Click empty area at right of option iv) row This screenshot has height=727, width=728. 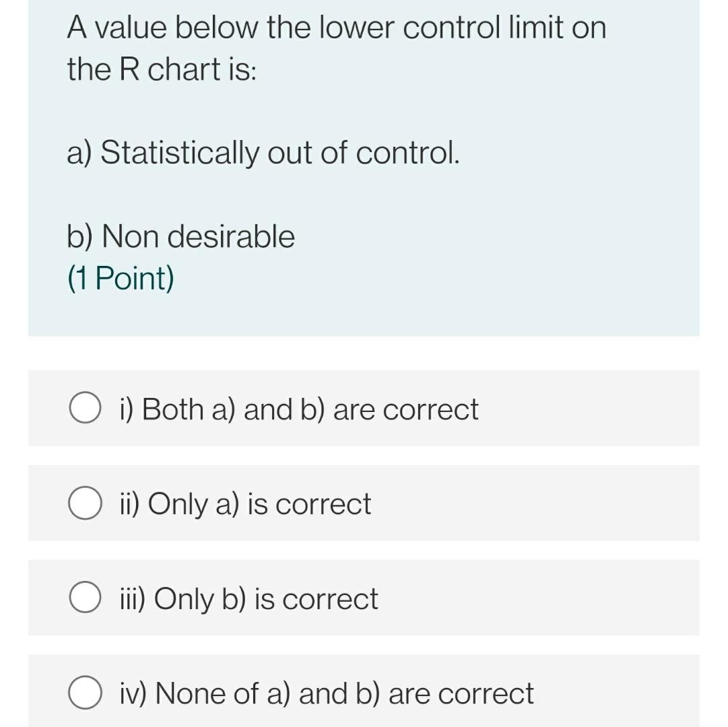point(618,693)
